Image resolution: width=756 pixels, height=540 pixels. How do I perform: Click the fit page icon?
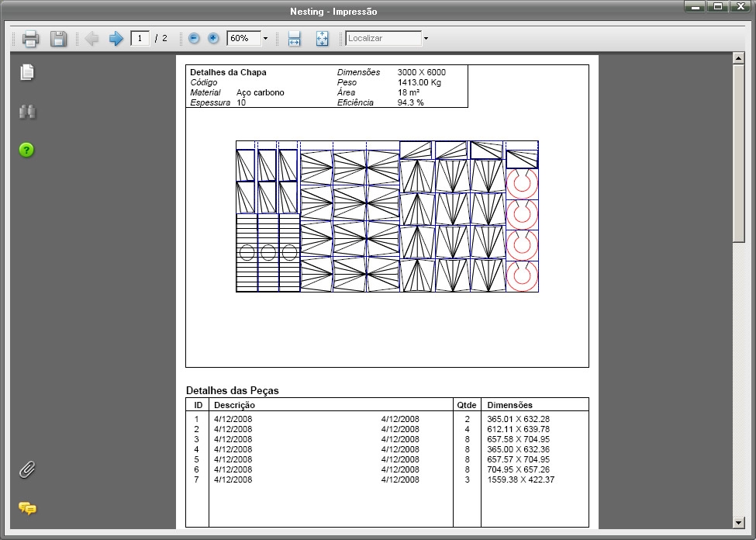[x=323, y=38]
